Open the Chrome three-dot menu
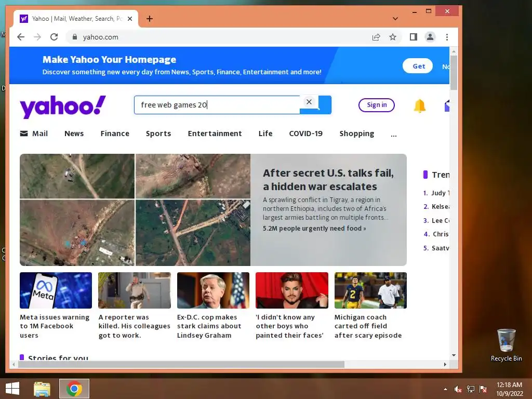The width and height of the screenshot is (532, 399). (447, 37)
